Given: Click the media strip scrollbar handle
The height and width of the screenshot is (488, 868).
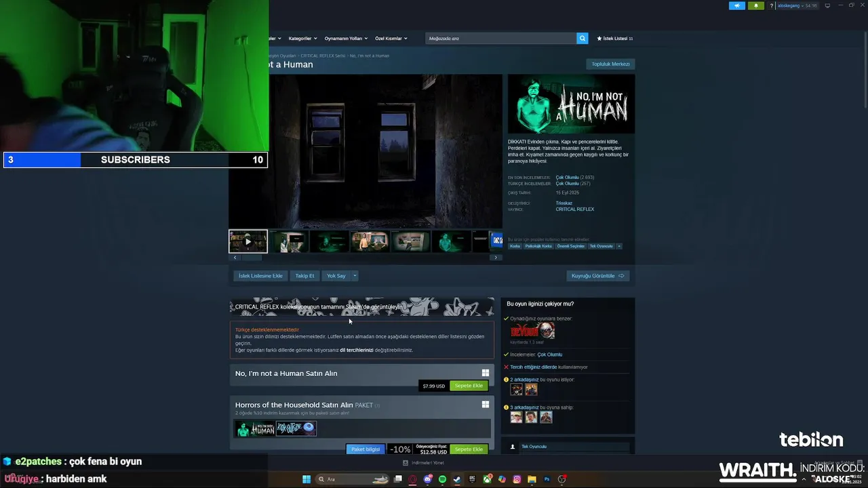Looking at the screenshot, I should click(252, 258).
